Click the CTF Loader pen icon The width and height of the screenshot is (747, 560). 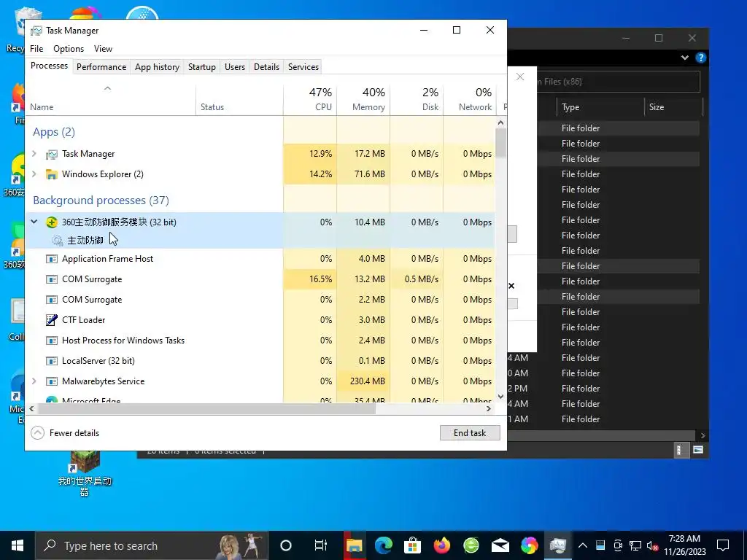click(x=52, y=320)
